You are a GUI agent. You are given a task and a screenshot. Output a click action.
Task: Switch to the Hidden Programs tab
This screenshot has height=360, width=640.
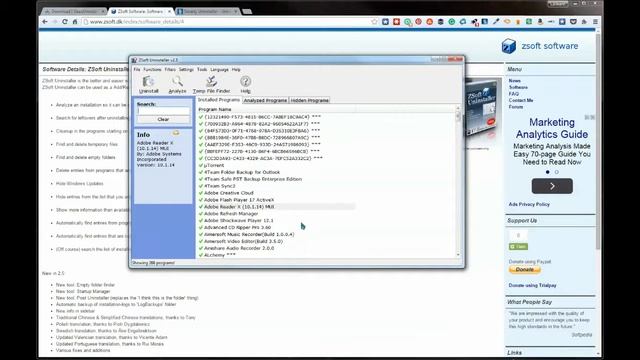click(x=310, y=100)
